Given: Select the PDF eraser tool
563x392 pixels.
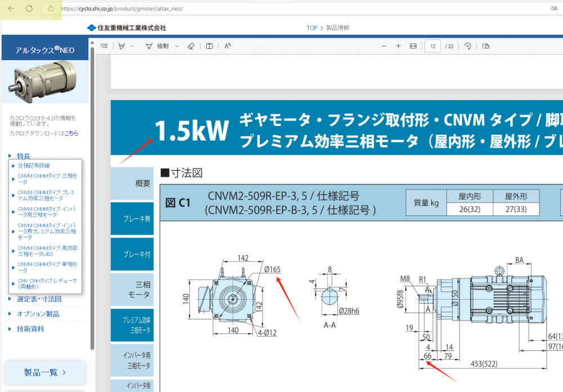Looking at the screenshot, I should [191, 46].
